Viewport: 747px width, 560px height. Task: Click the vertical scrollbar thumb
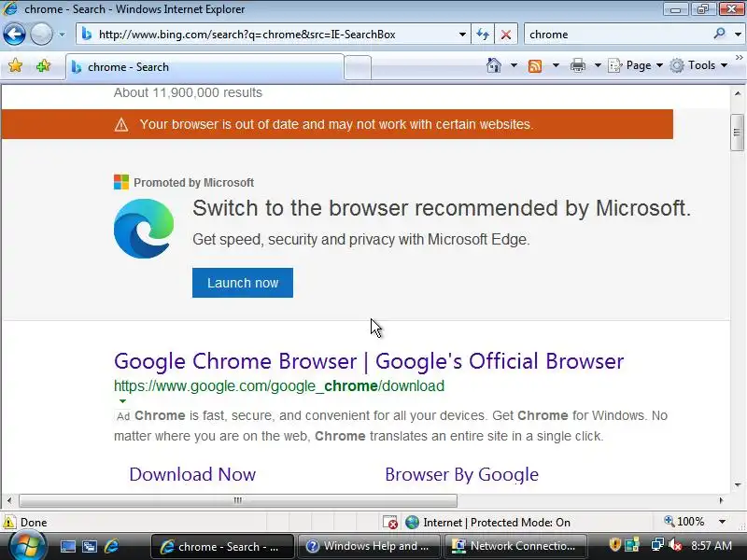(x=737, y=133)
